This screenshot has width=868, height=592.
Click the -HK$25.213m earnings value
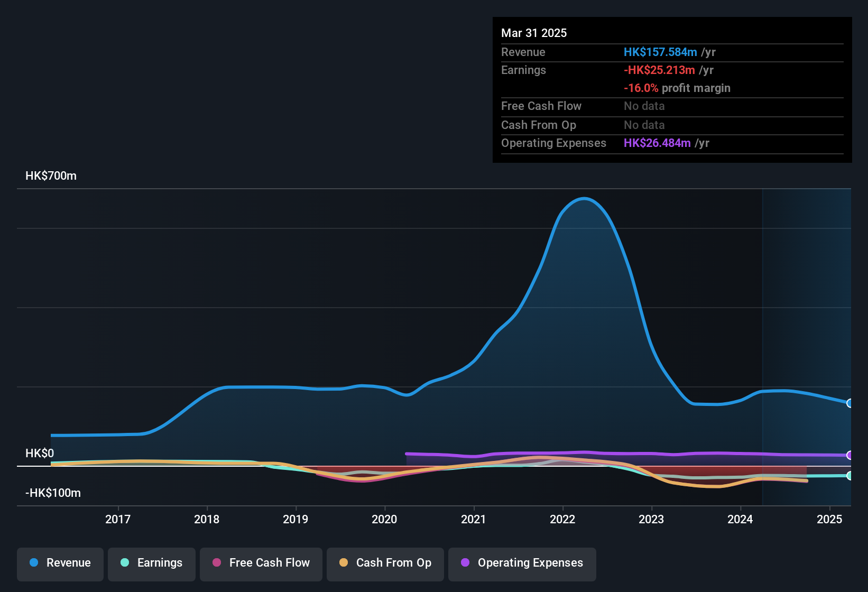(659, 70)
